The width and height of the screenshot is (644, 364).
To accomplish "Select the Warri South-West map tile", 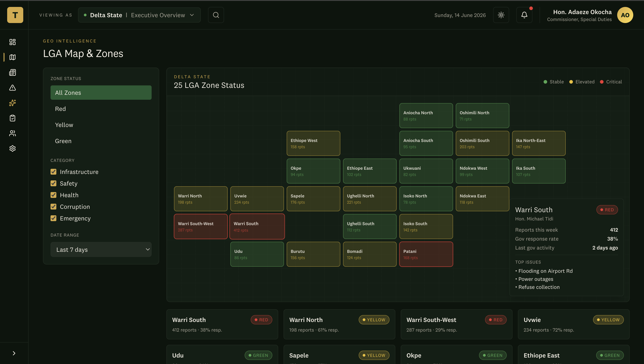I will 201,226.
